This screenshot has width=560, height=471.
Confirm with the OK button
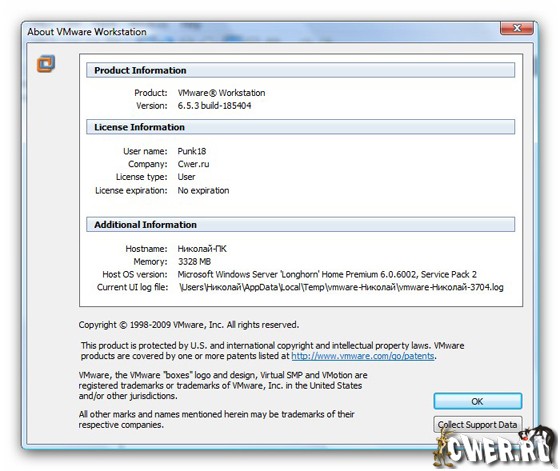478,401
